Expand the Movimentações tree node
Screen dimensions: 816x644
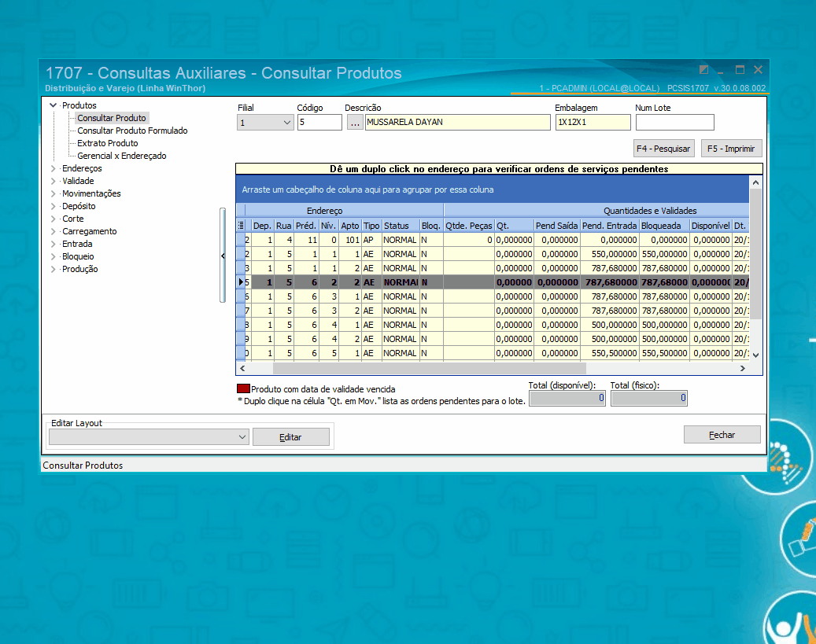(53, 193)
